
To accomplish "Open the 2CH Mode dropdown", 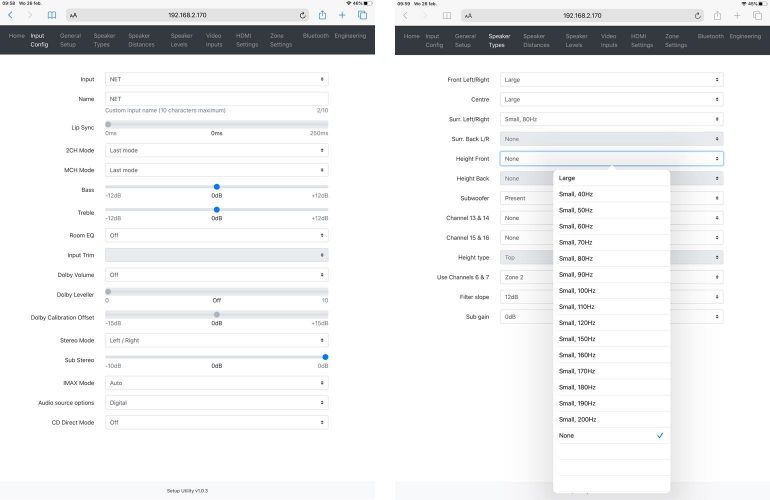I will 216,150.
